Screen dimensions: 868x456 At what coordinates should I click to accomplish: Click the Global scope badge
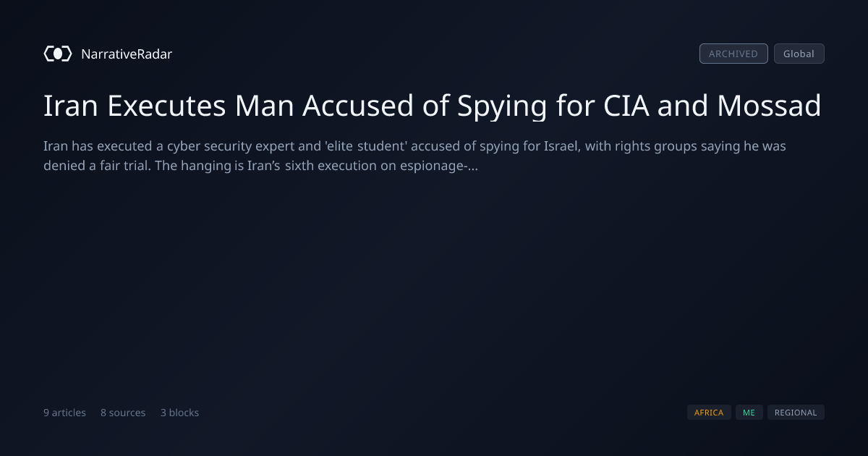(x=799, y=54)
